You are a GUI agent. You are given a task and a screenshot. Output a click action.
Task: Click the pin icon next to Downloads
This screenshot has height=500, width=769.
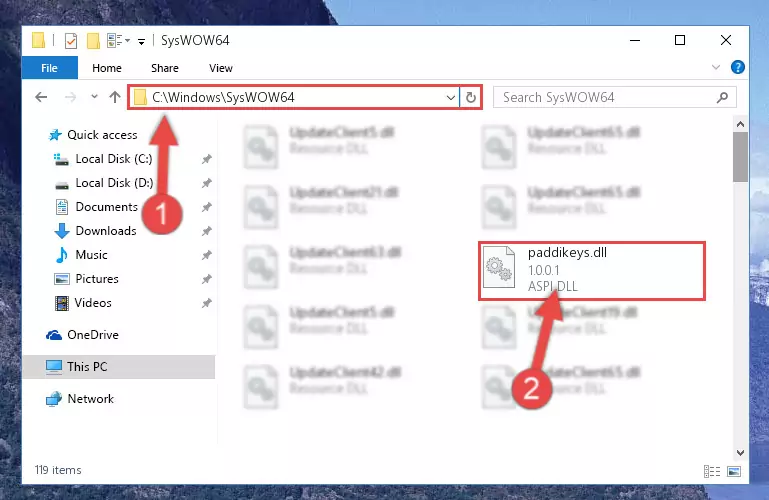206,231
